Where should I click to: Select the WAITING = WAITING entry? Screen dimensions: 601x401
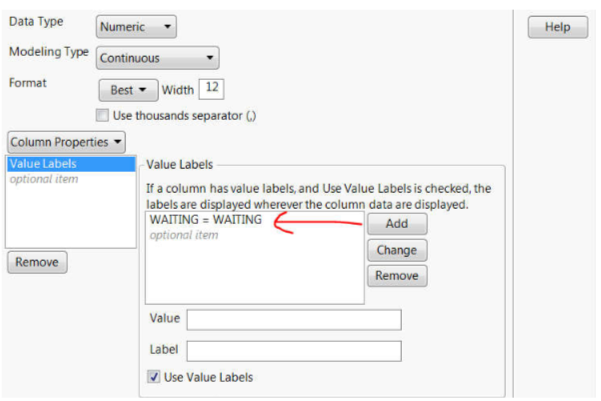205,221
